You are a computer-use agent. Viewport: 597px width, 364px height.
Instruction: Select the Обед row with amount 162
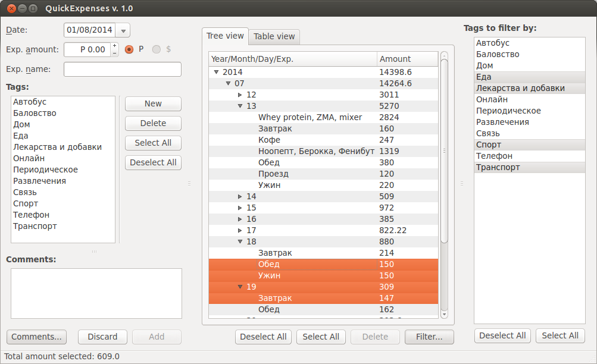tap(323, 310)
